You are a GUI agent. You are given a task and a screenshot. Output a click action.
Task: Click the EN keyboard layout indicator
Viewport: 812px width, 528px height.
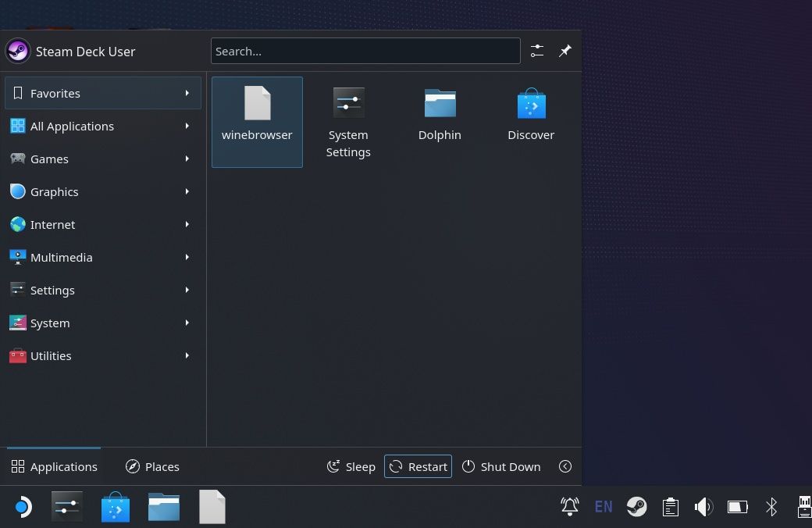tap(604, 506)
